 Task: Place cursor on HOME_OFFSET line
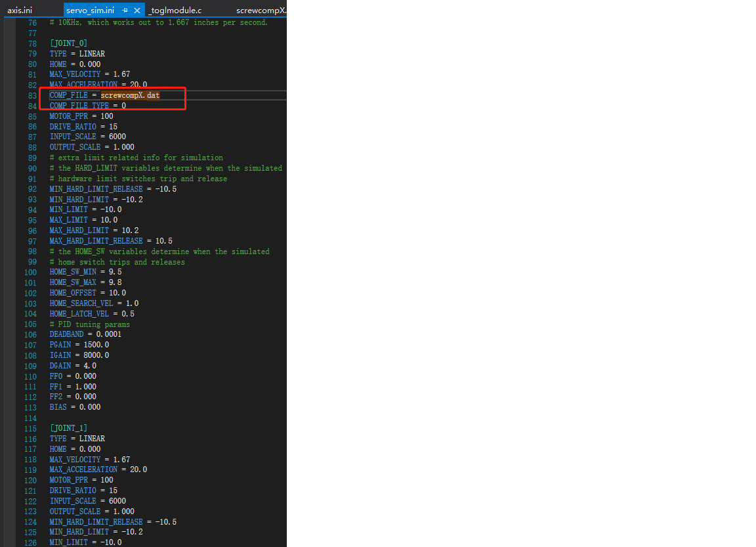point(87,293)
